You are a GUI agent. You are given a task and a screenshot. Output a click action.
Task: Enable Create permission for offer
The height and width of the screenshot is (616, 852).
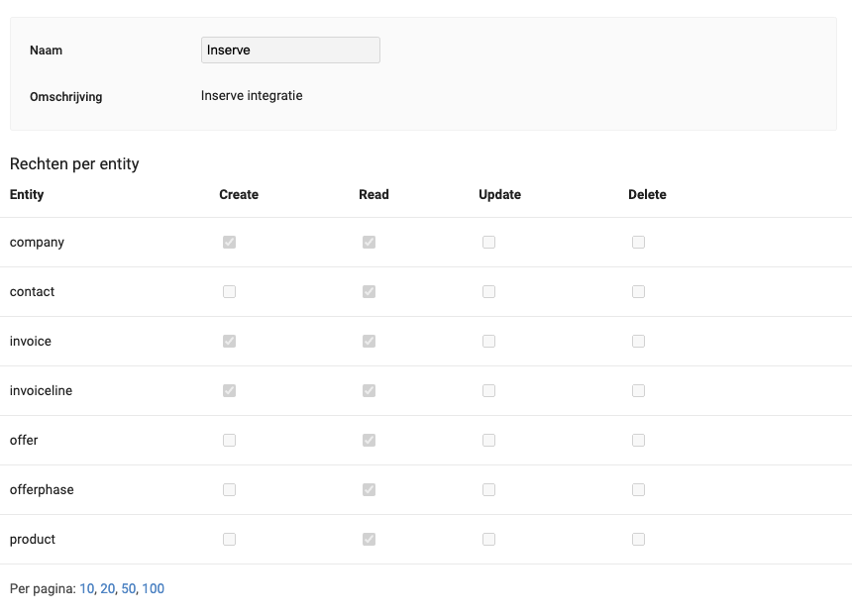pos(230,440)
